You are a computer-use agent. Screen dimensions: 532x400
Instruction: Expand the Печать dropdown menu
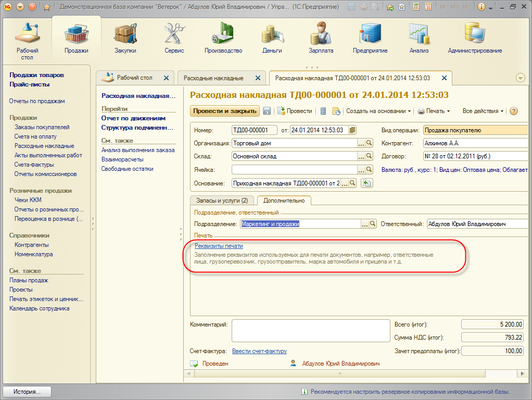(x=434, y=111)
